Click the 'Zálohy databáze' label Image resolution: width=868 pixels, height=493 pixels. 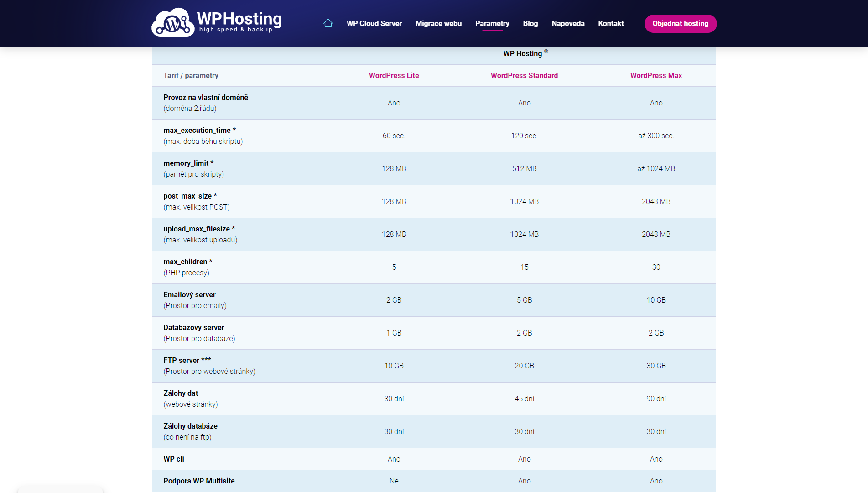pyautogui.click(x=191, y=426)
